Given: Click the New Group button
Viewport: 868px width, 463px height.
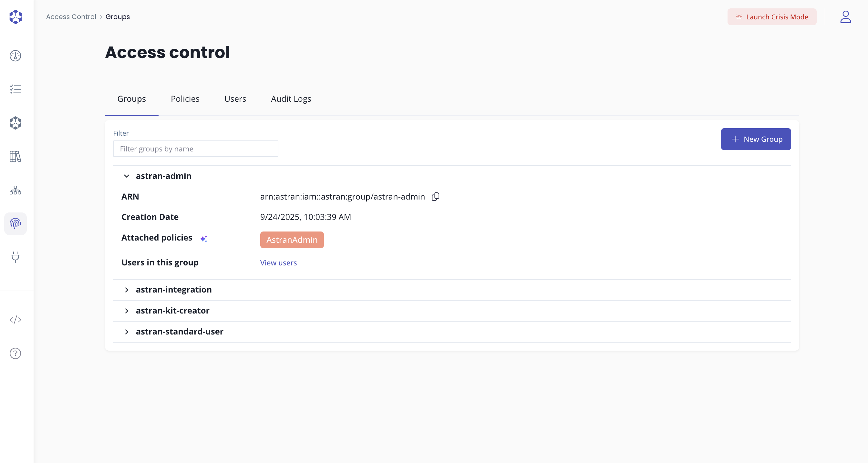Looking at the screenshot, I should click(756, 139).
